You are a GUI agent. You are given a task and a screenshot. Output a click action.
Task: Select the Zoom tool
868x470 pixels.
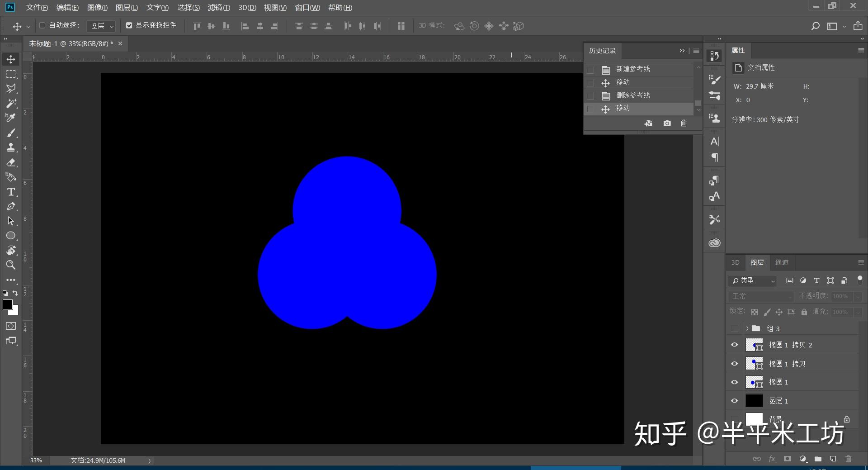11,265
